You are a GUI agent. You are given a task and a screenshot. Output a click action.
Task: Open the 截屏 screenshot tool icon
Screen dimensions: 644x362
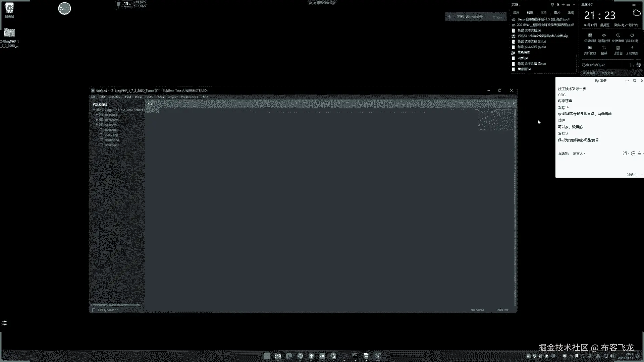coord(604,48)
